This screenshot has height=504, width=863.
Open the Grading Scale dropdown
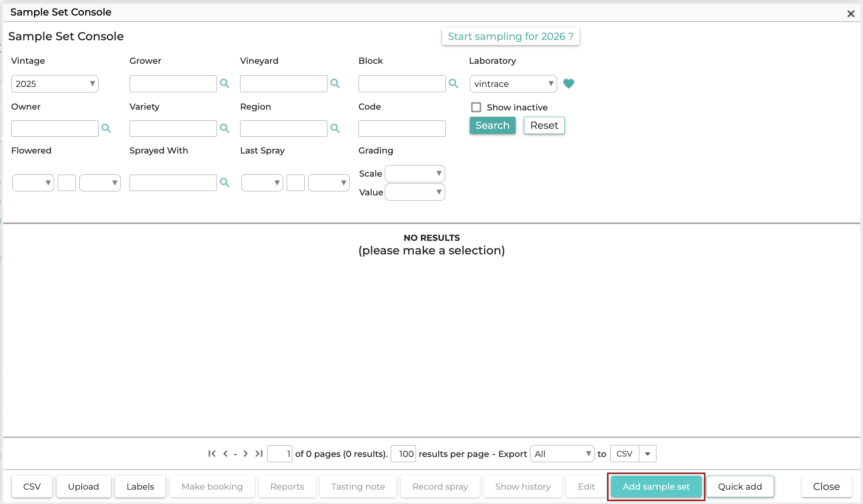click(x=415, y=173)
